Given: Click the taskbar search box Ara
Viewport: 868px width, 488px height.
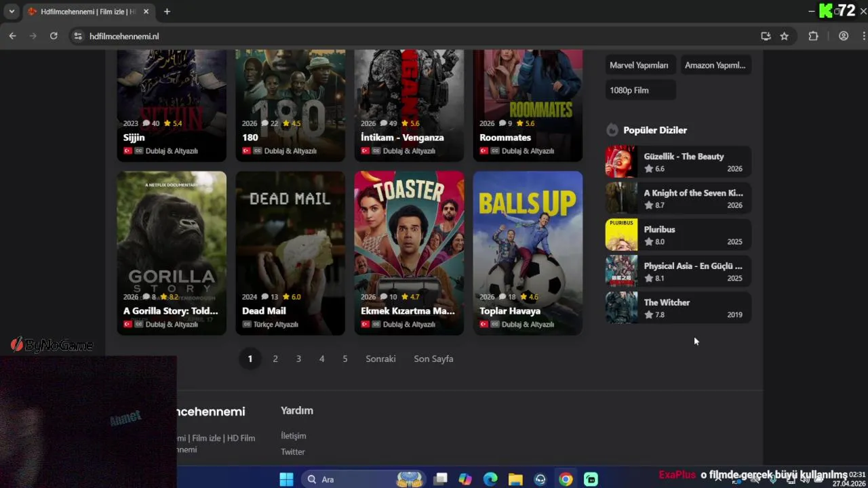Looking at the screenshot, I should (363, 479).
